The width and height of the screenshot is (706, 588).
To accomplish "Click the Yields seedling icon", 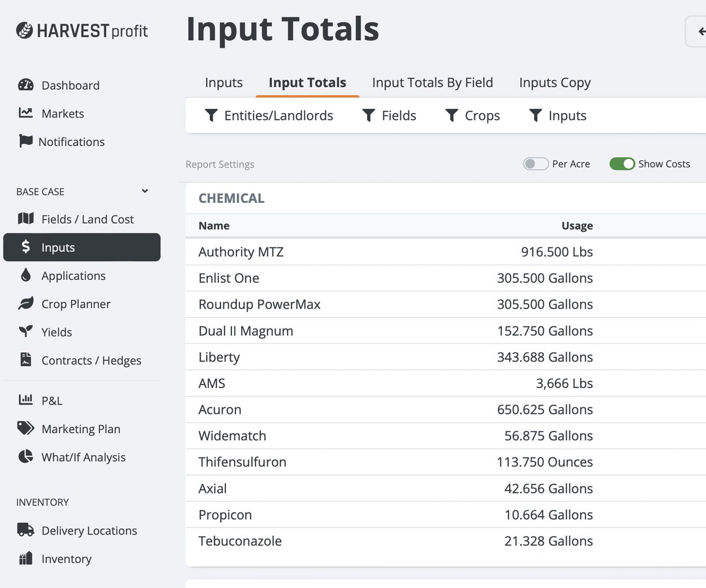I will [26, 332].
